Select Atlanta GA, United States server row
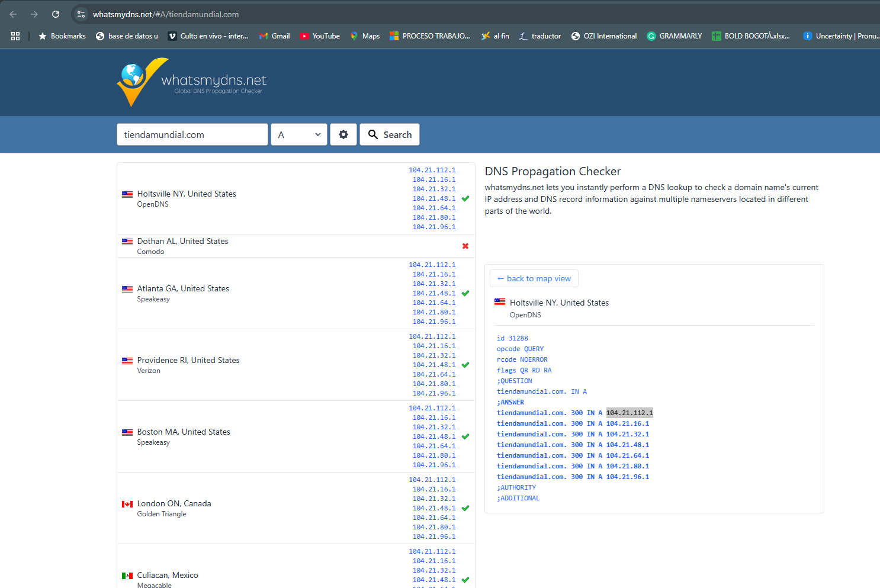Screen dimensions: 880x588 (x=296, y=293)
